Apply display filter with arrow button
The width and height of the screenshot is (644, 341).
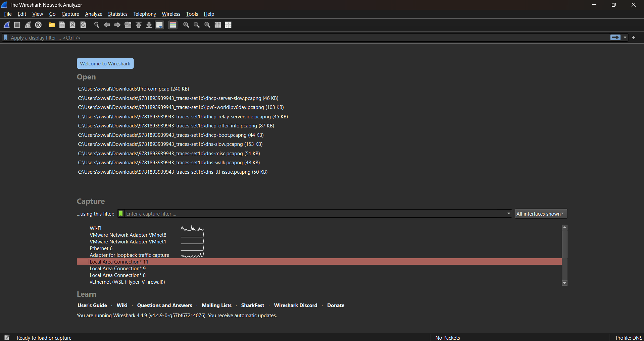(615, 38)
